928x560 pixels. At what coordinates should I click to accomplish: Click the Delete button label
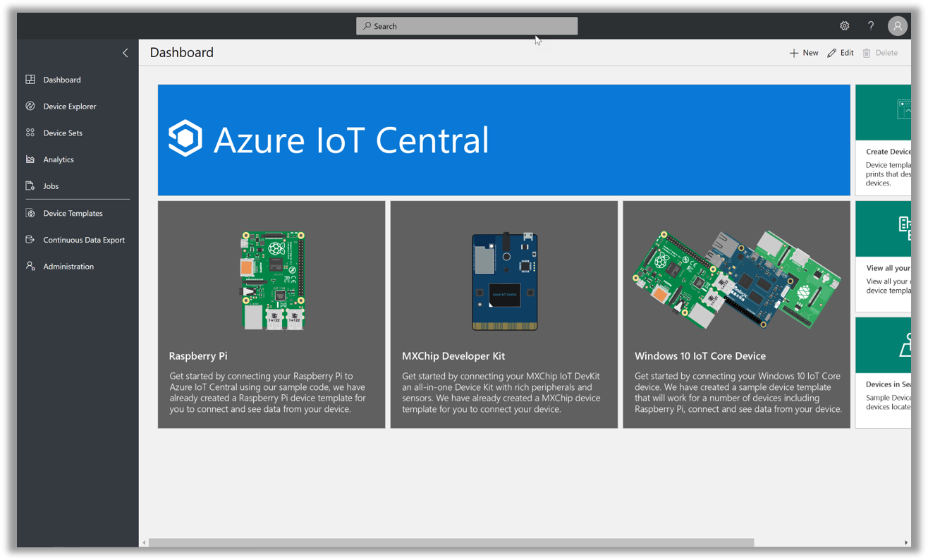click(x=886, y=53)
